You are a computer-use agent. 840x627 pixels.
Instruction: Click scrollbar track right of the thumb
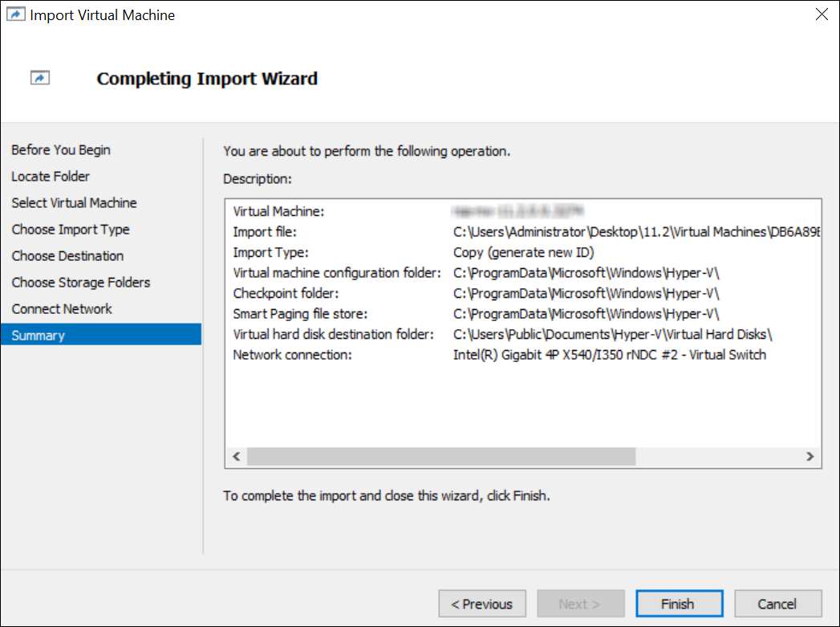(718, 457)
